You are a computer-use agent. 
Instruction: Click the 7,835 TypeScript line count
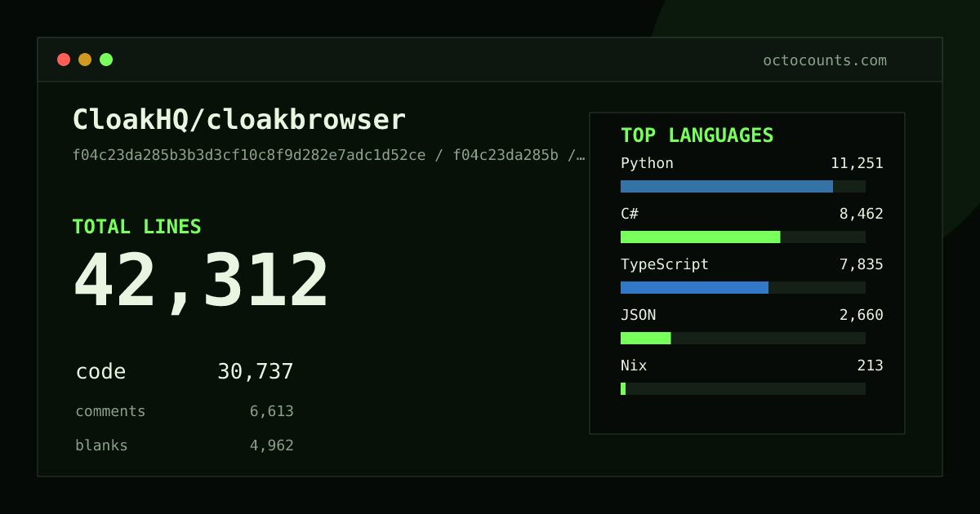862,264
